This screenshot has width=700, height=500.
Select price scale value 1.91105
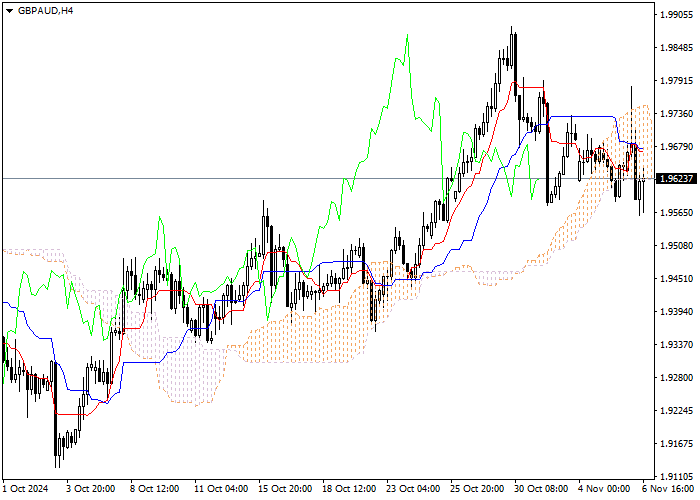pyautogui.click(x=677, y=476)
